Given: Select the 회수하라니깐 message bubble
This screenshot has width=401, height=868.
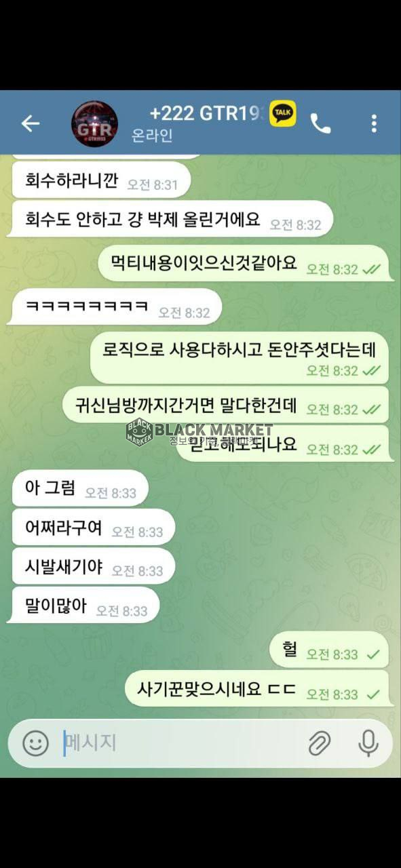Looking at the screenshot, I should coord(100,181).
